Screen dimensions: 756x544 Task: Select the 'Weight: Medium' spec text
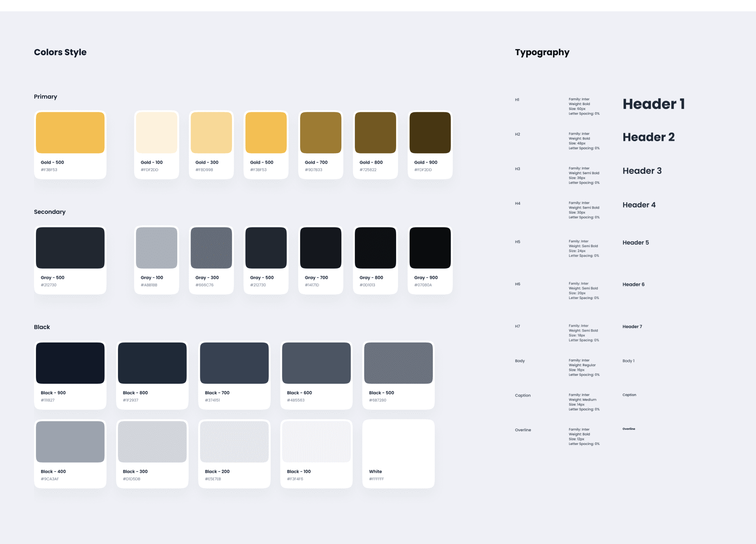(582, 400)
